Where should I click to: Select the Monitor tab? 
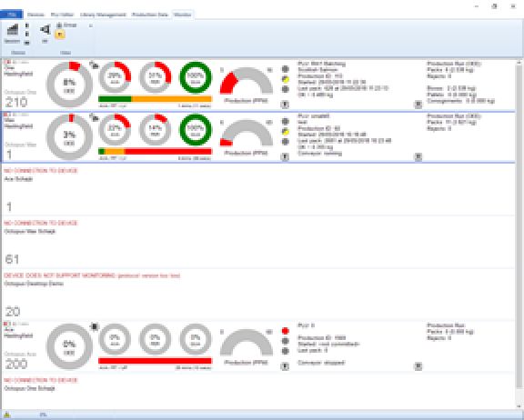point(183,15)
